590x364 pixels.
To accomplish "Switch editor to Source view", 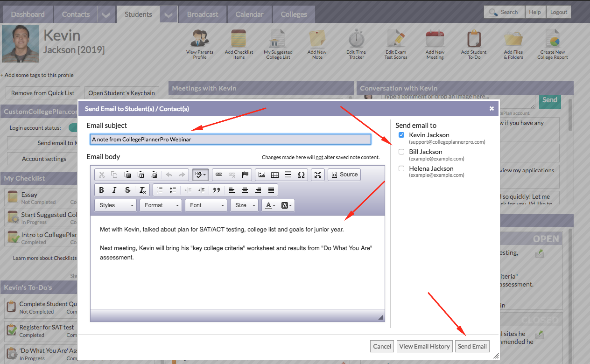I will pos(344,175).
